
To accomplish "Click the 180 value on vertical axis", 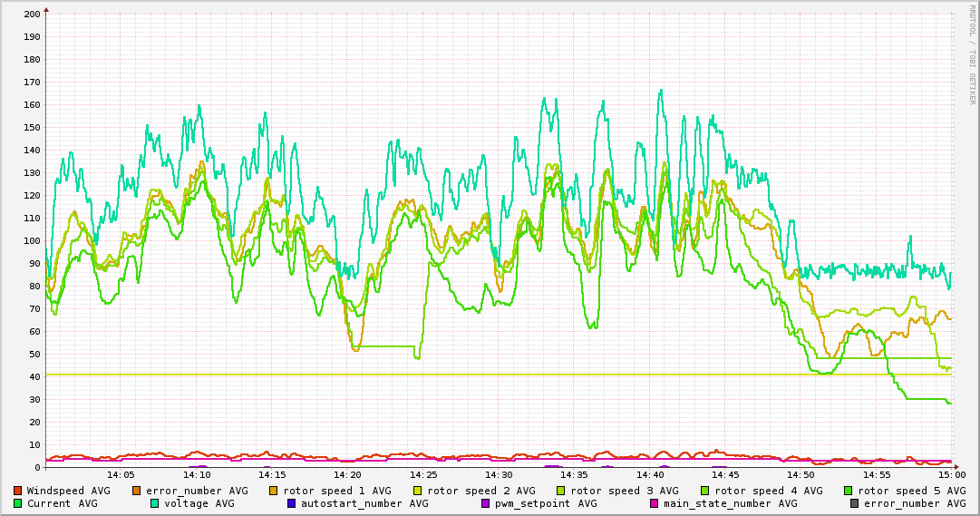I will [32, 60].
